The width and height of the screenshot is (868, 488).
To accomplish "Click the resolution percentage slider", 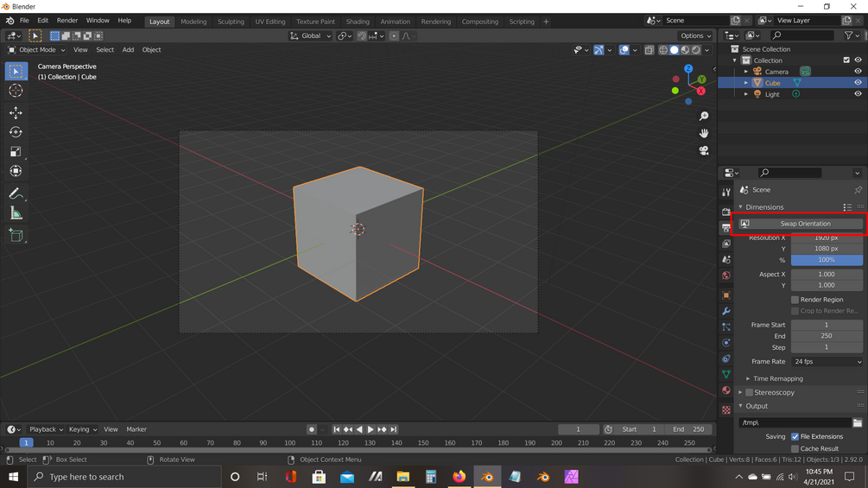I will (x=827, y=260).
